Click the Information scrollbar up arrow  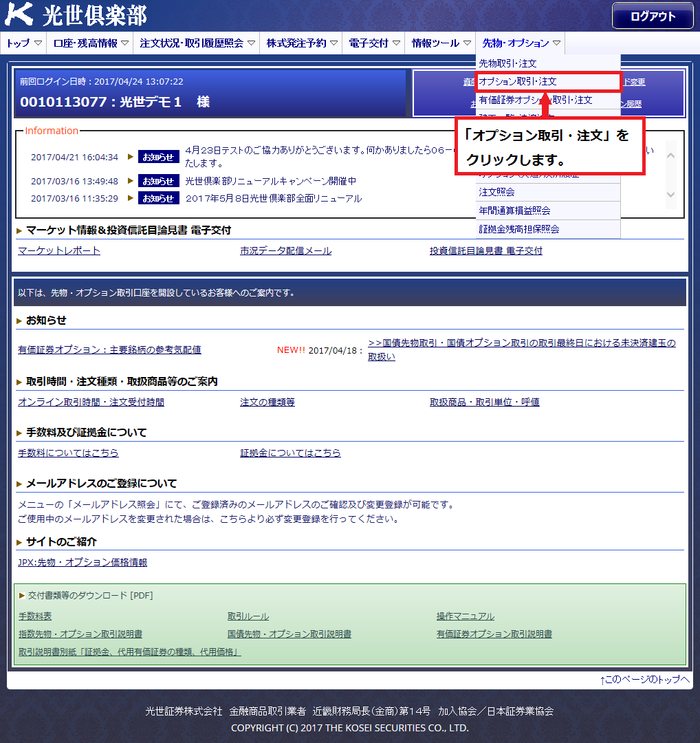[x=670, y=155]
